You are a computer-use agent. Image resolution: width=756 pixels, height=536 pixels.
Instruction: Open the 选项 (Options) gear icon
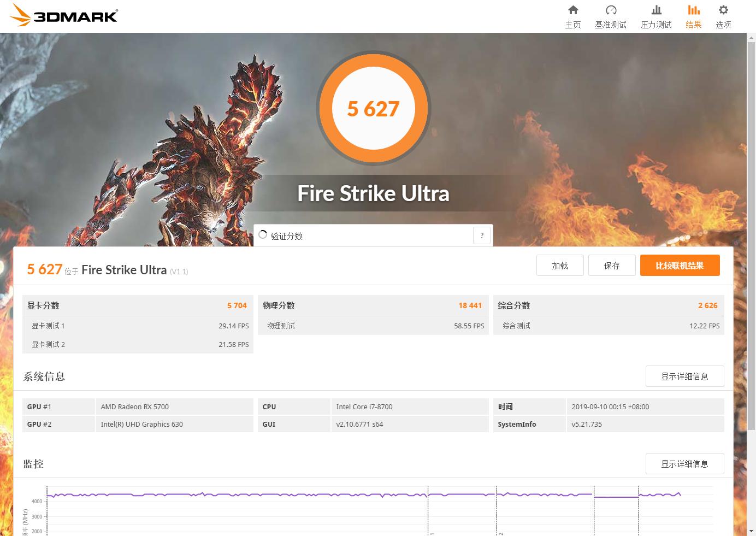tap(723, 15)
